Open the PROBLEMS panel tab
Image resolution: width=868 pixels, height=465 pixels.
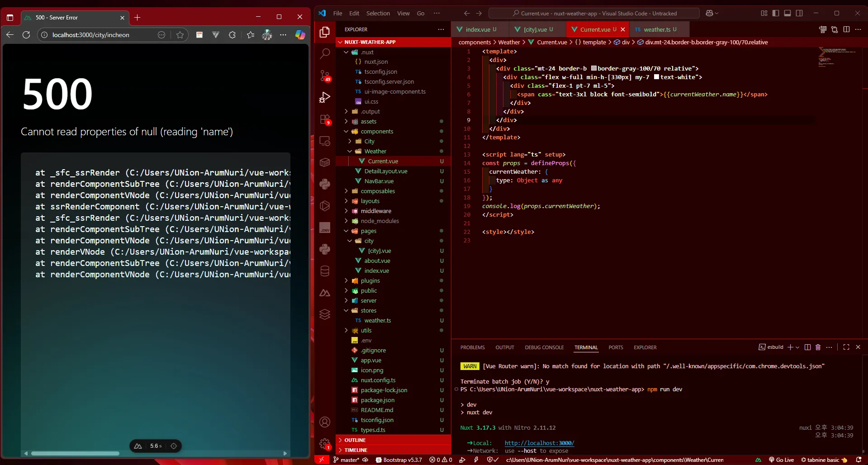pos(473,347)
